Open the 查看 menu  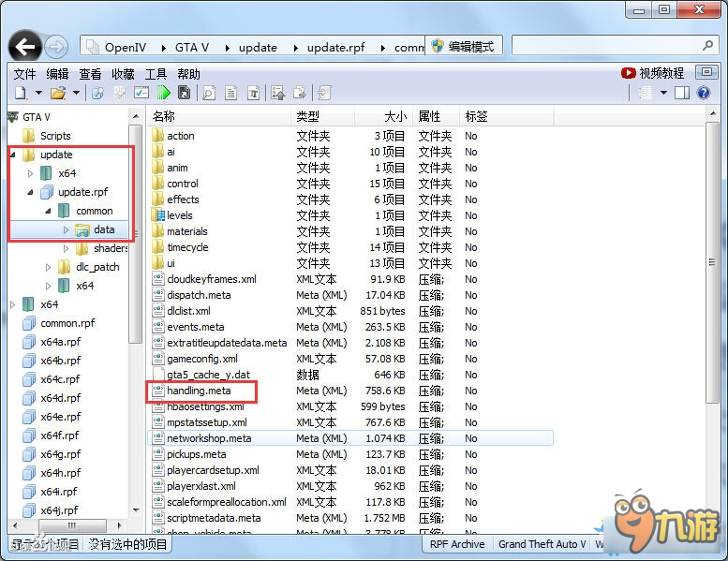click(x=90, y=74)
